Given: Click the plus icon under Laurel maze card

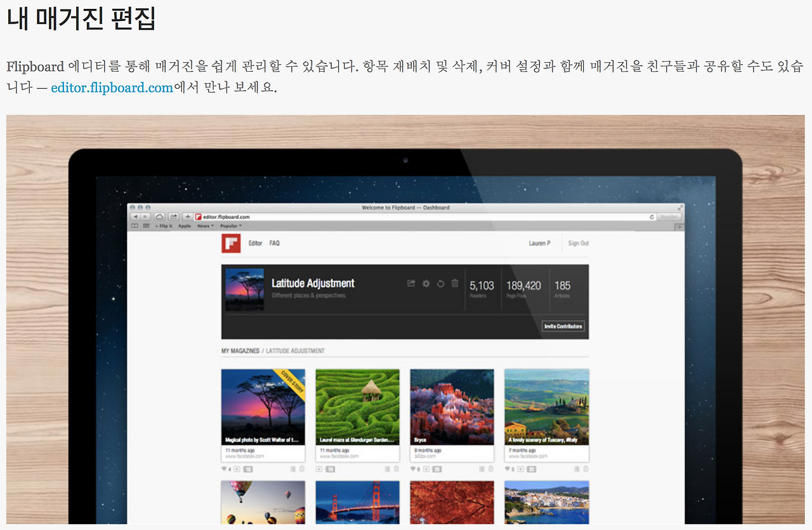Looking at the screenshot, I should pos(319,469).
